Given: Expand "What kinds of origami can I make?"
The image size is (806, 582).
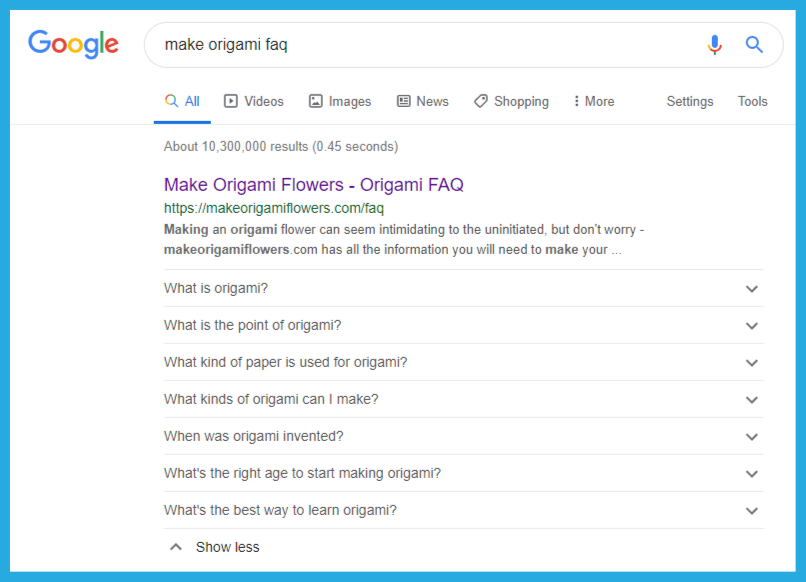Looking at the screenshot, I should coord(463,399).
